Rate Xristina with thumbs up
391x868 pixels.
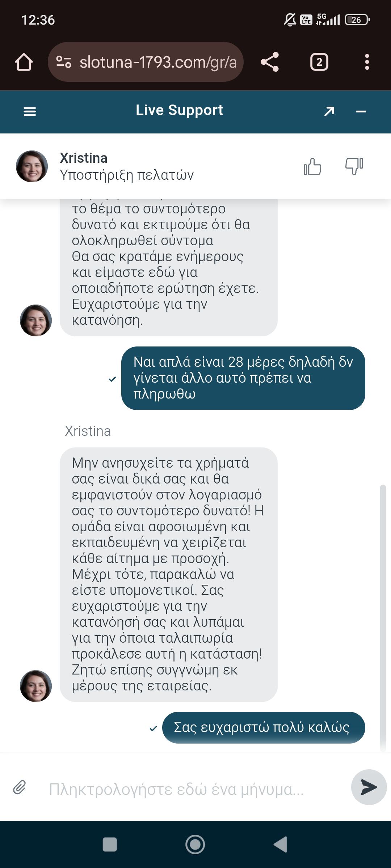tap(312, 167)
